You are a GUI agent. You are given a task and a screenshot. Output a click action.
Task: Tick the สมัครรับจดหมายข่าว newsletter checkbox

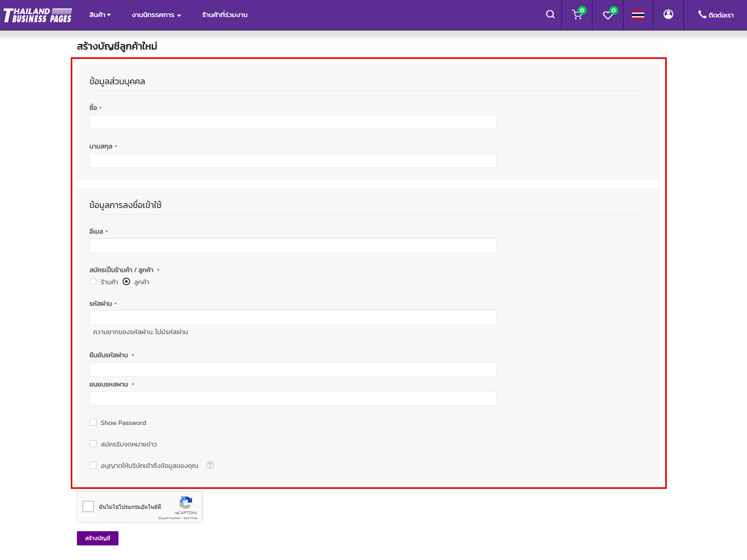[x=93, y=444]
